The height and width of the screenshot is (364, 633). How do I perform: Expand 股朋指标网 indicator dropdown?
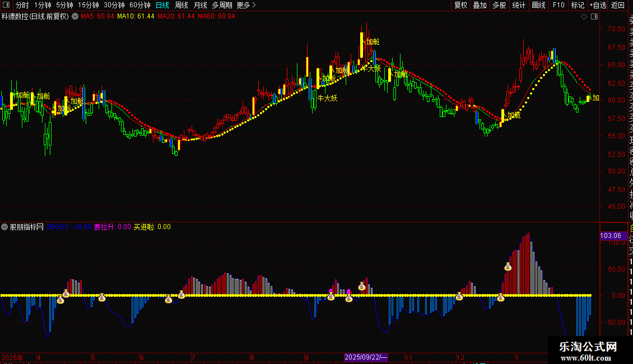[4, 227]
